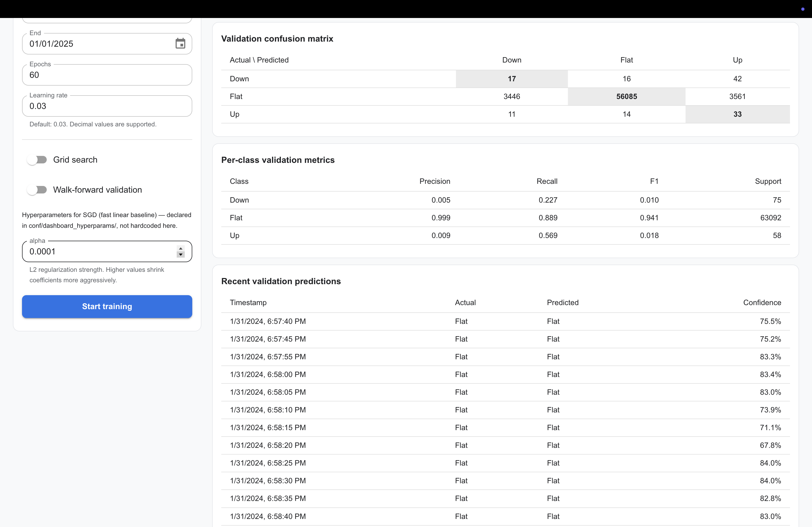Click confidence value 82.8%
The height and width of the screenshot is (527, 812).
click(x=770, y=499)
